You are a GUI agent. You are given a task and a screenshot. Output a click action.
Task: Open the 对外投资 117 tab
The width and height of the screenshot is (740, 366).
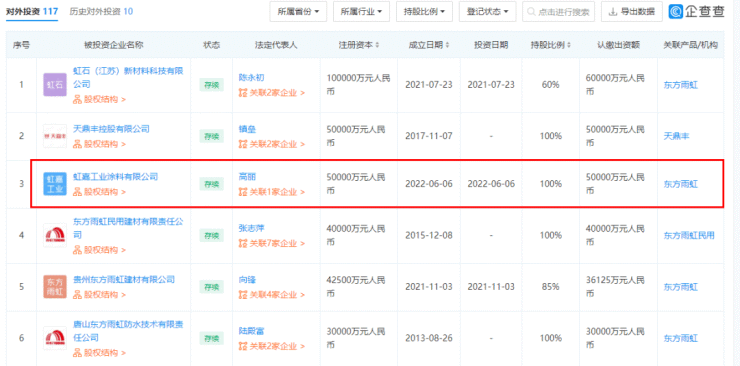coord(31,12)
